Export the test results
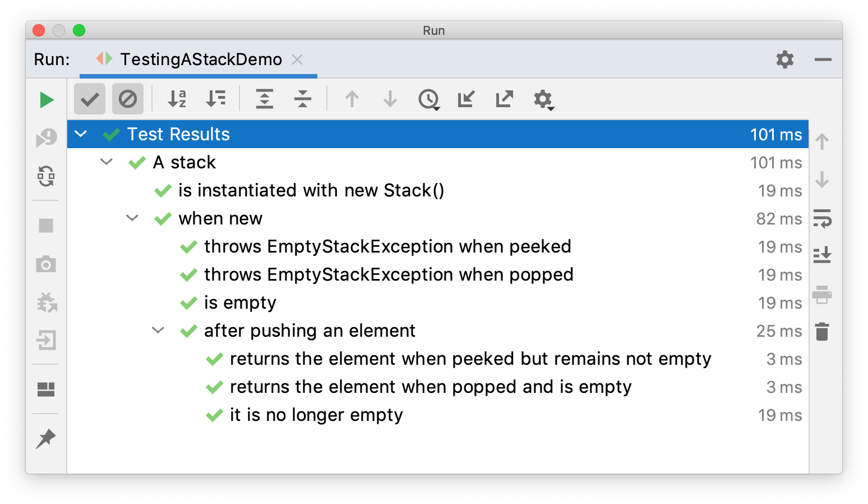This screenshot has width=868, height=504. (x=504, y=99)
